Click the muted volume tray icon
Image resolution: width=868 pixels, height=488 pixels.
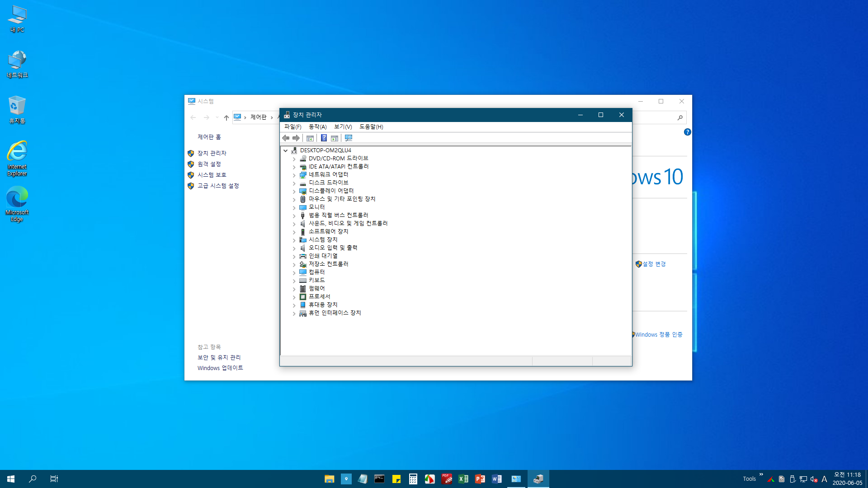click(x=814, y=479)
